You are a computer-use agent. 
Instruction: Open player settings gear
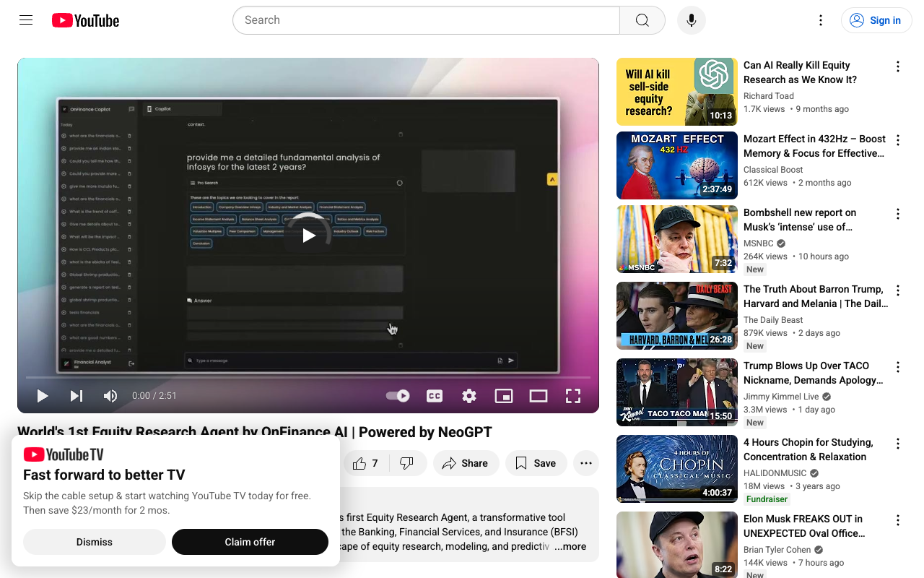click(x=469, y=395)
